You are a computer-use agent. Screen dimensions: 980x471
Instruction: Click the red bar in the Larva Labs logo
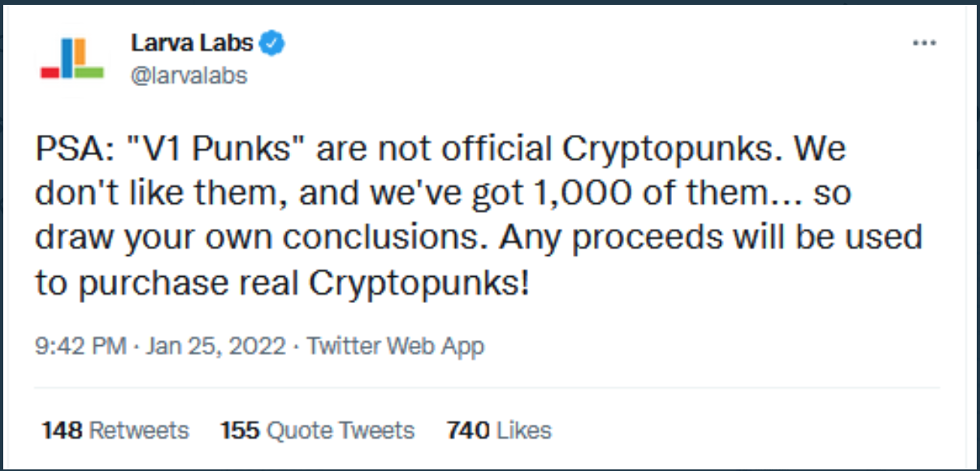pyautogui.click(x=50, y=72)
